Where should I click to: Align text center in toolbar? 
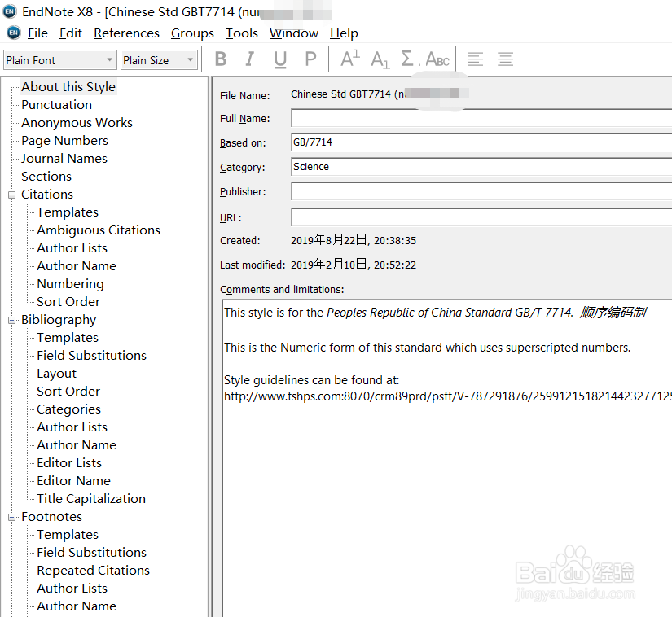pos(505,59)
